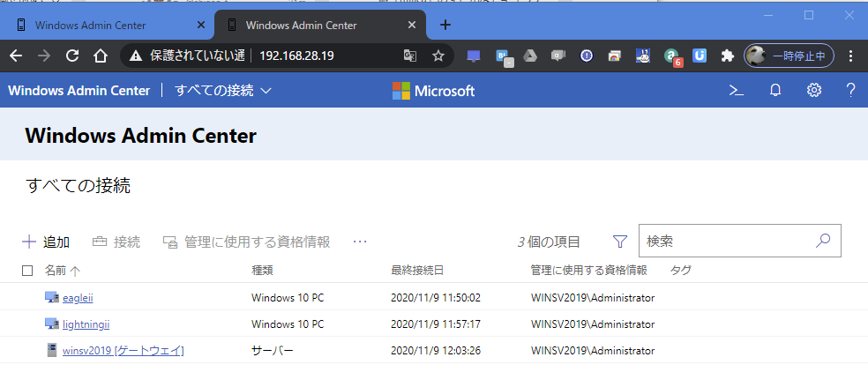The width and height of the screenshot is (868, 372).
Task: Open notifications bell in Admin Center header
Action: tap(775, 90)
